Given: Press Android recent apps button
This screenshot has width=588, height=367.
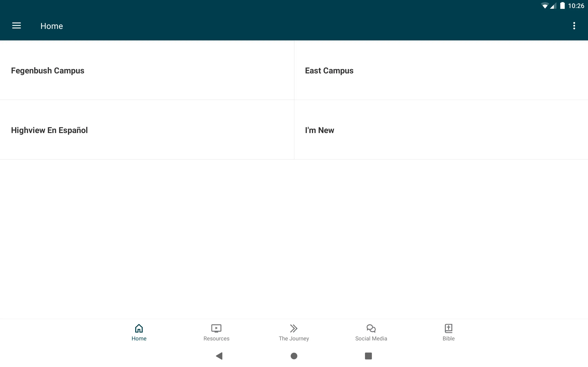Looking at the screenshot, I should click(367, 356).
